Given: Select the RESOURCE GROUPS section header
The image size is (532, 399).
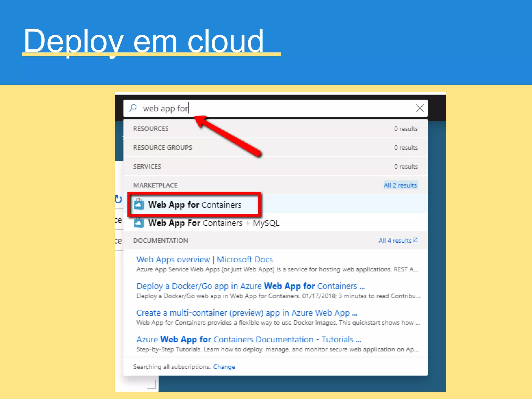Looking at the screenshot, I should pyautogui.click(x=163, y=147).
